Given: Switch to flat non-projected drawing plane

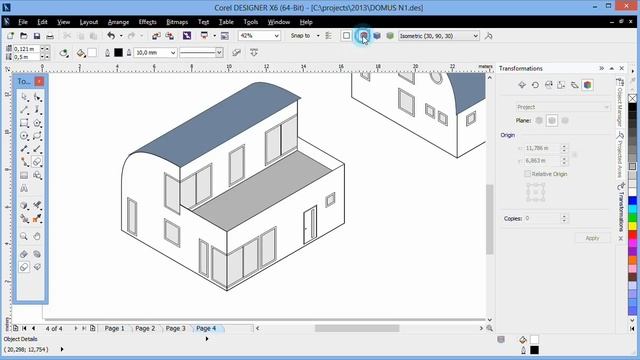Looking at the screenshot, I should 347,36.
